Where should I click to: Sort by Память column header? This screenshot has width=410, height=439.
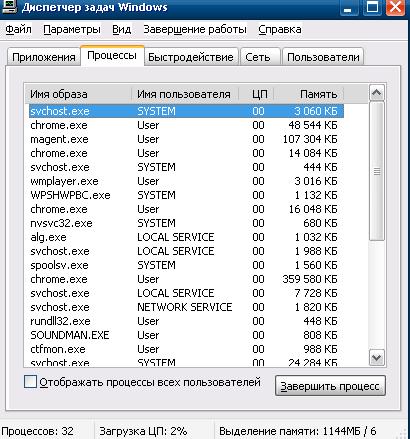(309, 94)
